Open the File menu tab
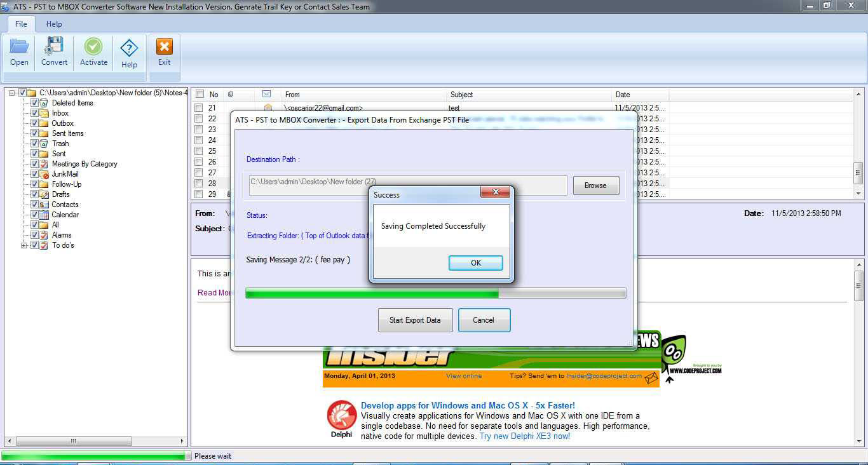 [x=21, y=24]
